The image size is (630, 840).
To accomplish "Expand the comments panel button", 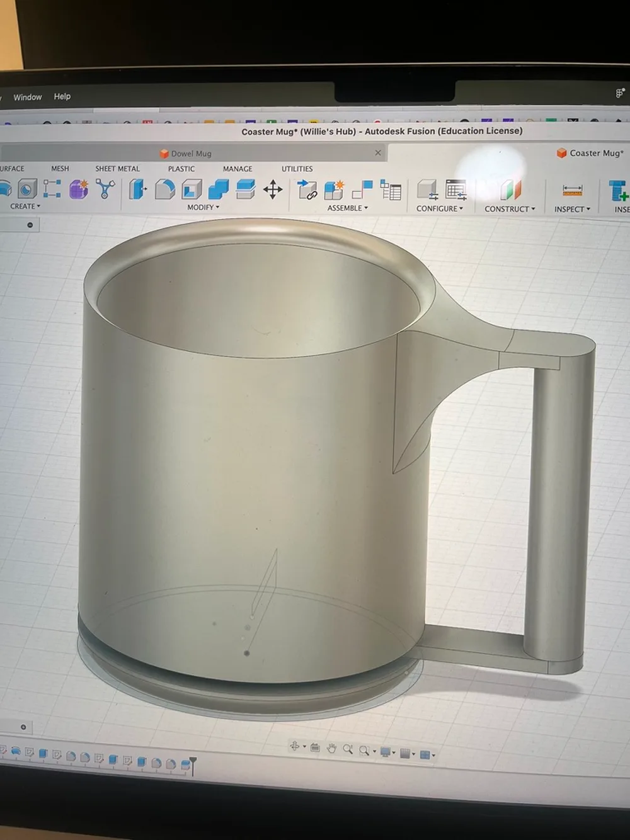I will 23,727.
